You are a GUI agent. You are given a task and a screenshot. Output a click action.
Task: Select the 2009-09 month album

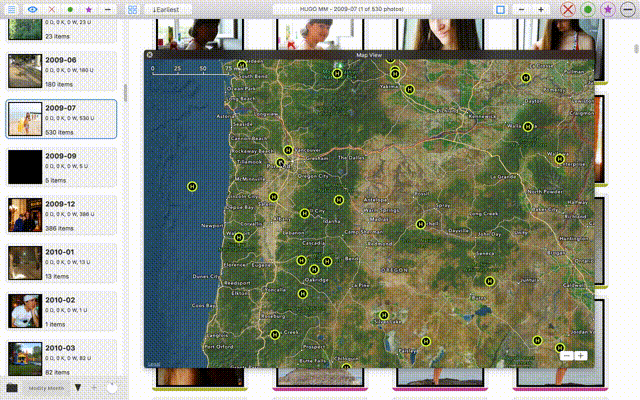point(61,167)
